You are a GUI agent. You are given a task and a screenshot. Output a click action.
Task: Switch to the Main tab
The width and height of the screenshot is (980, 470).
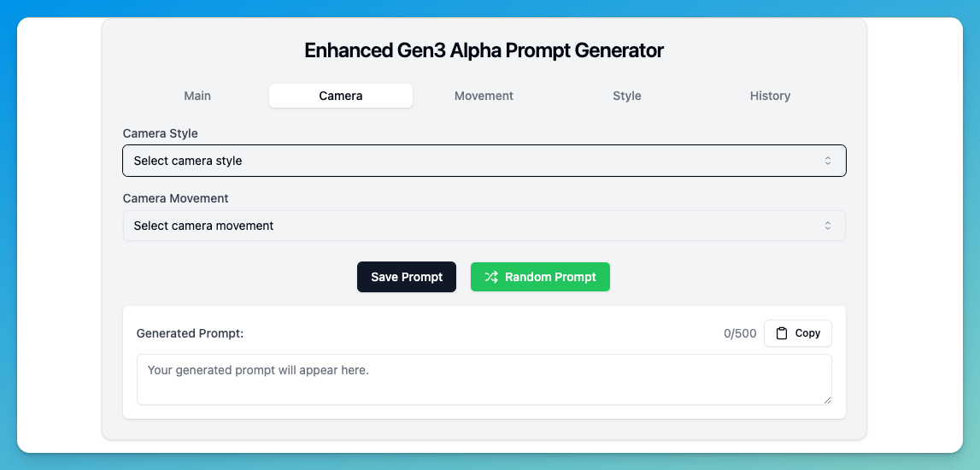[197, 96]
